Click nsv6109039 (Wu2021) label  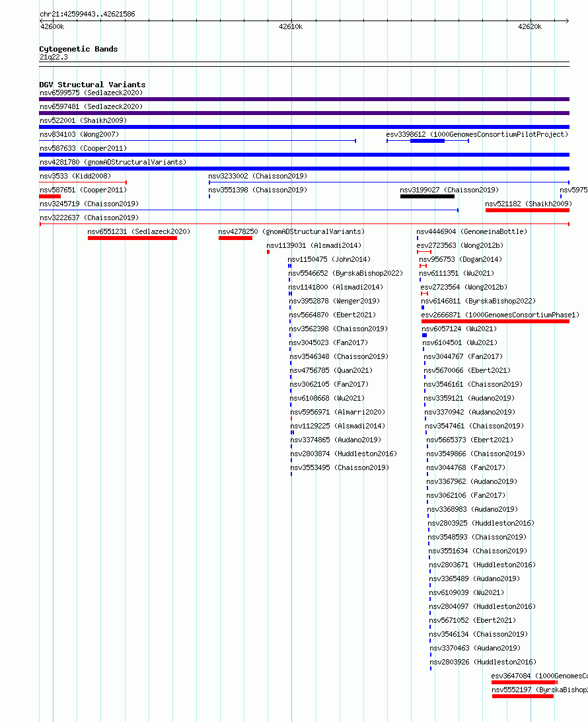coord(467,592)
